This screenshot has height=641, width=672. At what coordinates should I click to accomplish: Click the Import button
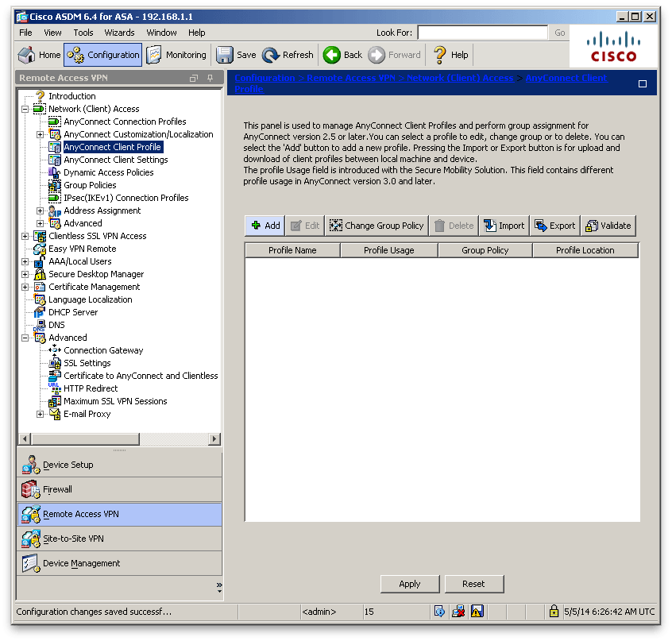[504, 226]
